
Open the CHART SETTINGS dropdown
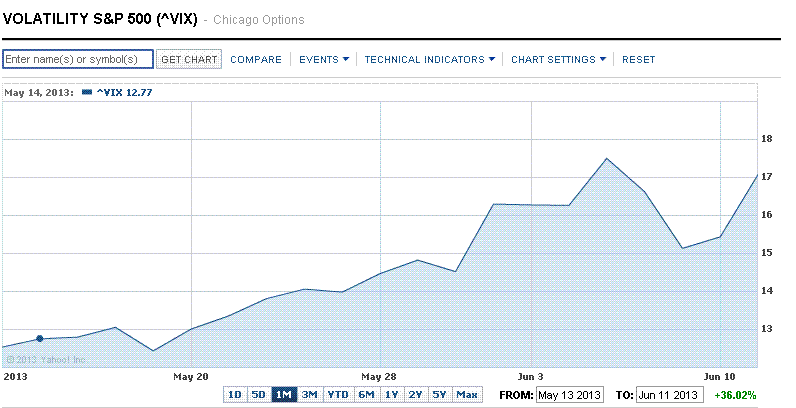558,60
